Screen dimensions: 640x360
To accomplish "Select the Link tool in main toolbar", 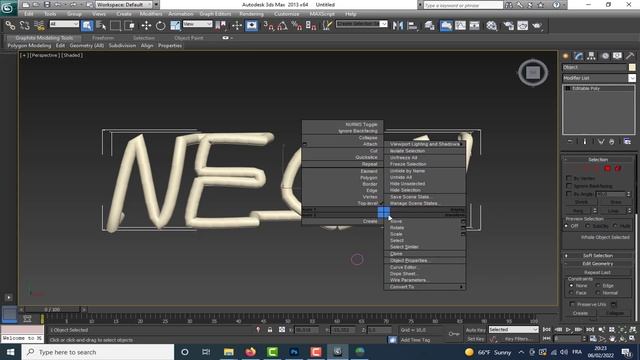I will click(x=10, y=26).
